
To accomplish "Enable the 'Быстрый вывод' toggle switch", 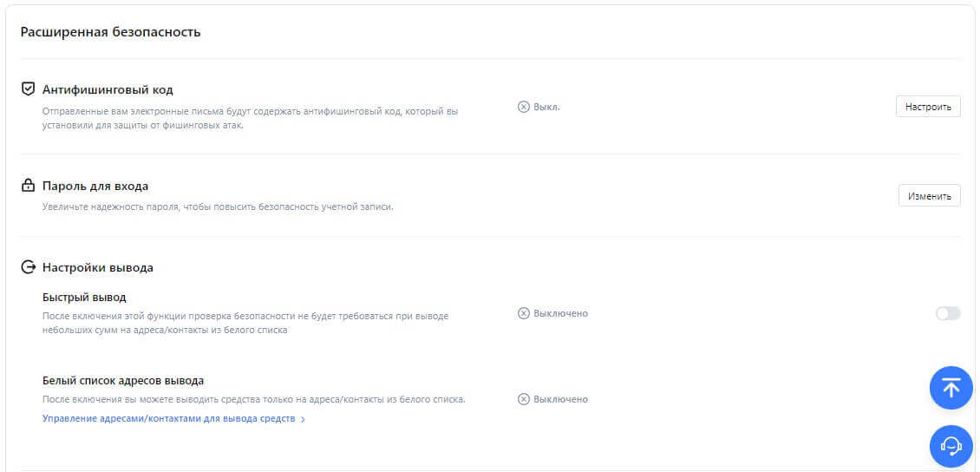I will pyautogui.click(x=947, y=313).
